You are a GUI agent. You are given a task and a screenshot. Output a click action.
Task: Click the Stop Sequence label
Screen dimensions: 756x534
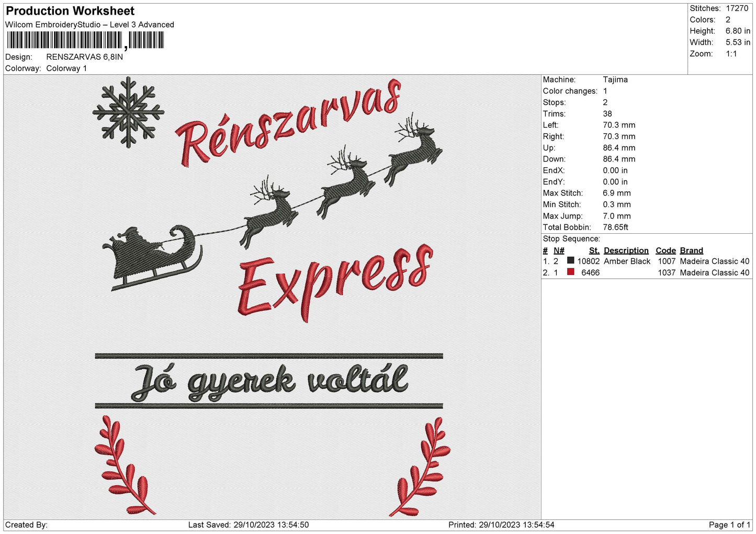point(571,239)
